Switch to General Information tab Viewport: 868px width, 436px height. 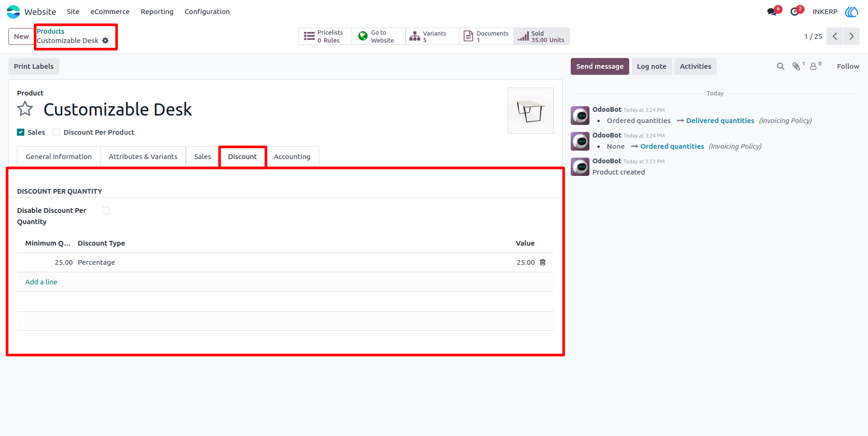click(59, 157)
